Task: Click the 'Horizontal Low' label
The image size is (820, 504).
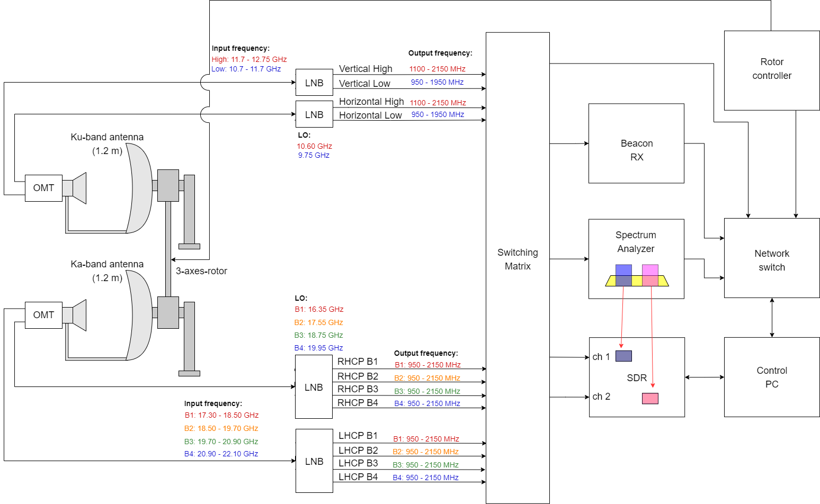Action: pos(370,115)
